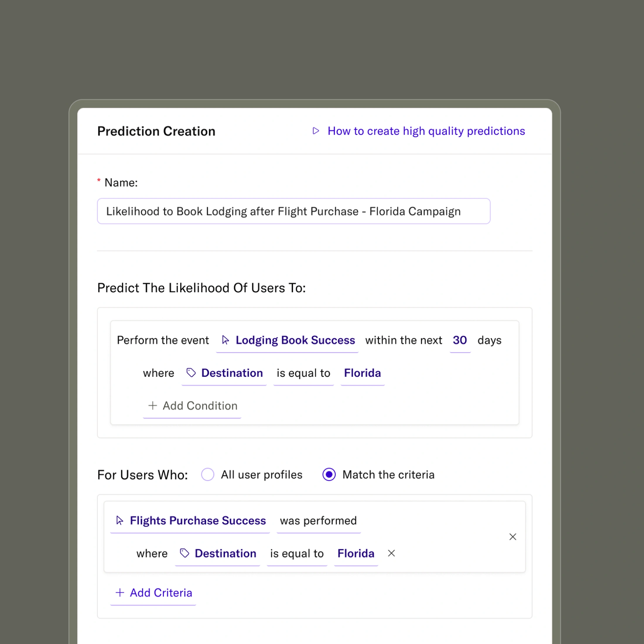Click the cursor icon next to Lodging Book Success
Viewport: 644px width, 644px height.
coord(226,340)
